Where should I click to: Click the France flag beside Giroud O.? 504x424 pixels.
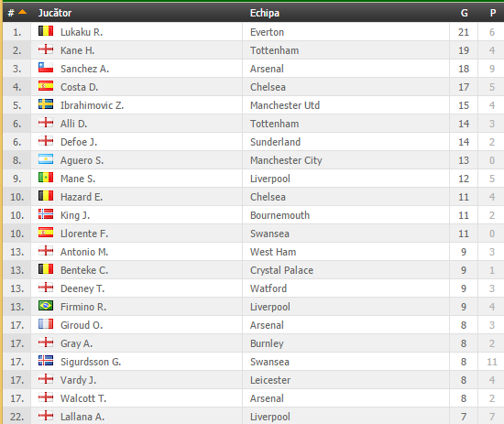46,324
